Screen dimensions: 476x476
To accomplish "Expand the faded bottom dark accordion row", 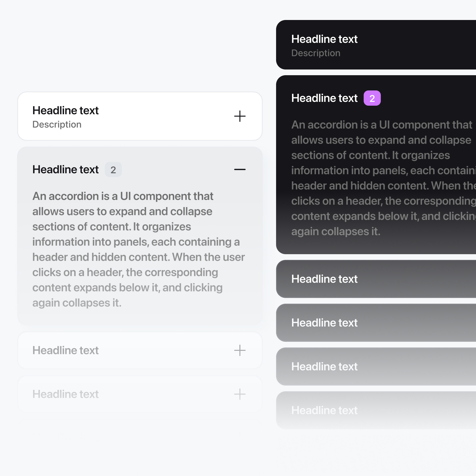I will pos(324,410).
